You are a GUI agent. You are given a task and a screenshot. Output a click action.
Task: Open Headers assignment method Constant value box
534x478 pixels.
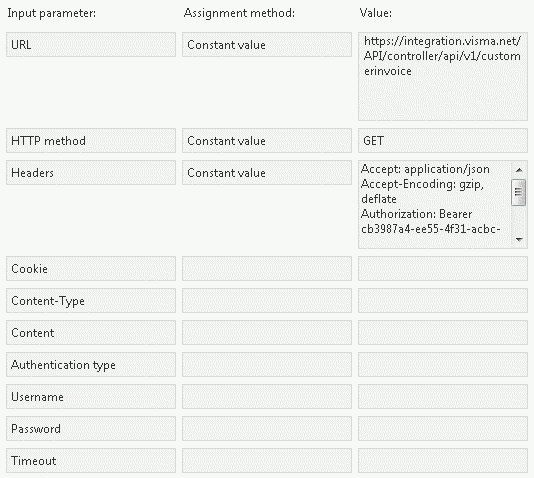[267, 173]
